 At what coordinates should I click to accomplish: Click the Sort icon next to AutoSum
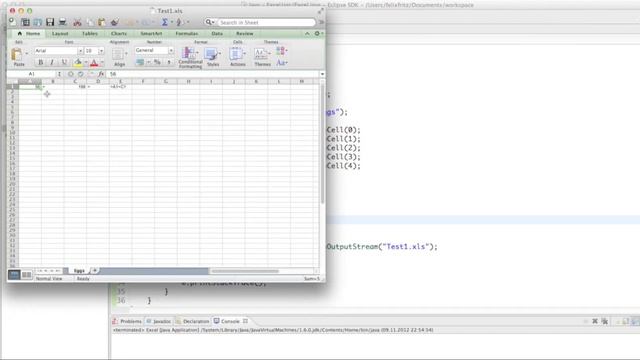[x=179, y=22]
